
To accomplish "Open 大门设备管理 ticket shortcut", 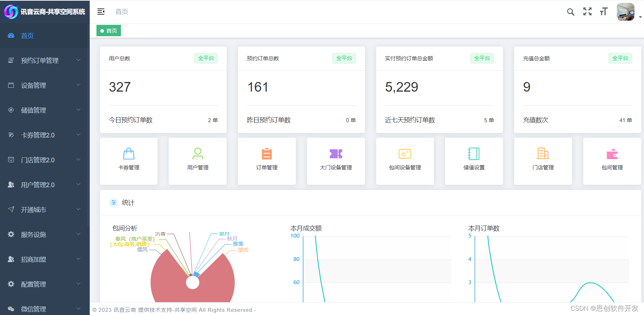I will point(336,161).
